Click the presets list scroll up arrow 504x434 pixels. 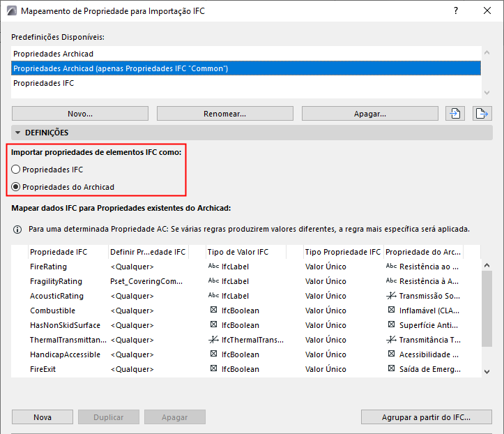[487, 53]
